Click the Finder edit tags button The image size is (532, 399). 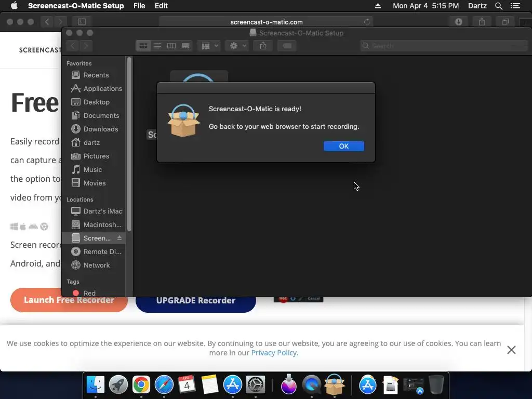point(287,46)
